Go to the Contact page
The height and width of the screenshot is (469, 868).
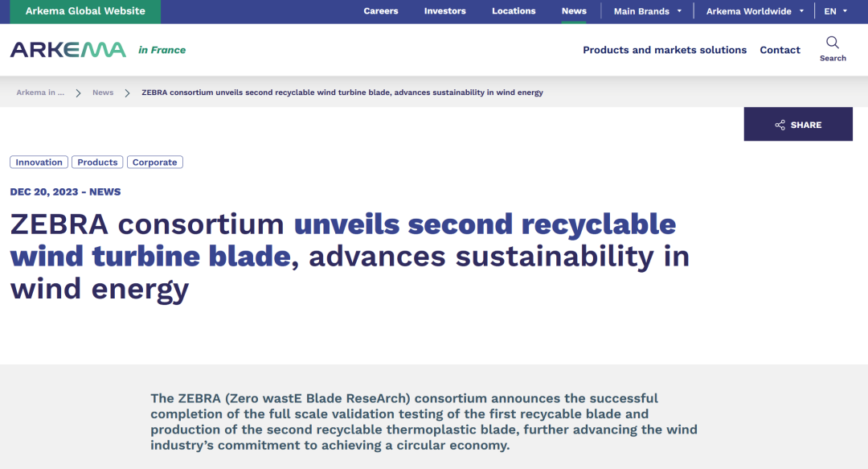pos(780,50)
